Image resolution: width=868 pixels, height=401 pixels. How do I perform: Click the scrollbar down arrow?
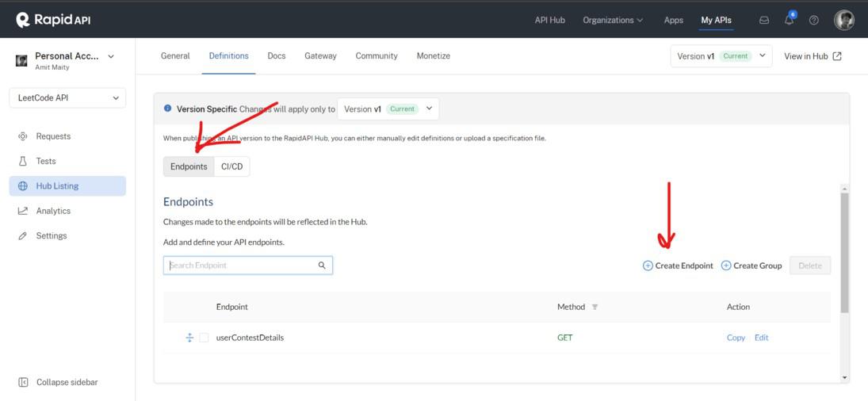845,377
